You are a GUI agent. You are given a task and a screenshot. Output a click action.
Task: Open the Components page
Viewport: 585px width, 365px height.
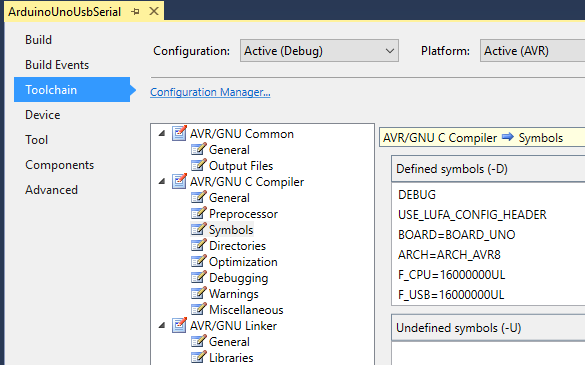pos(59,165)
